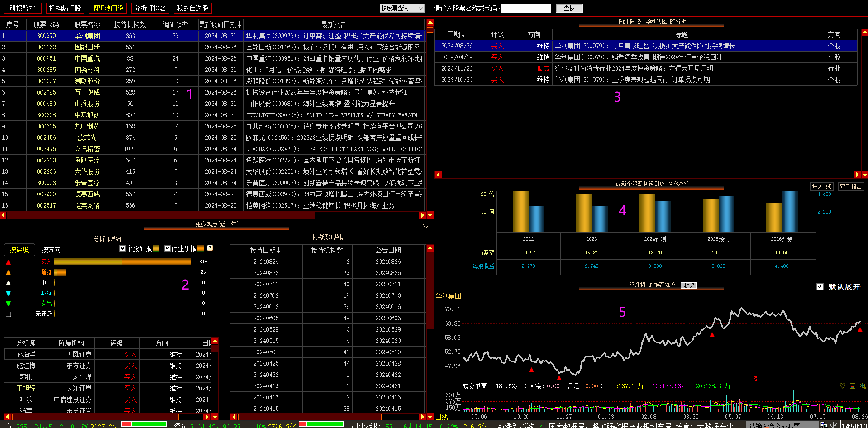Click the orange 买入 rating bar
868x428 pixels.
click(122, 262)
